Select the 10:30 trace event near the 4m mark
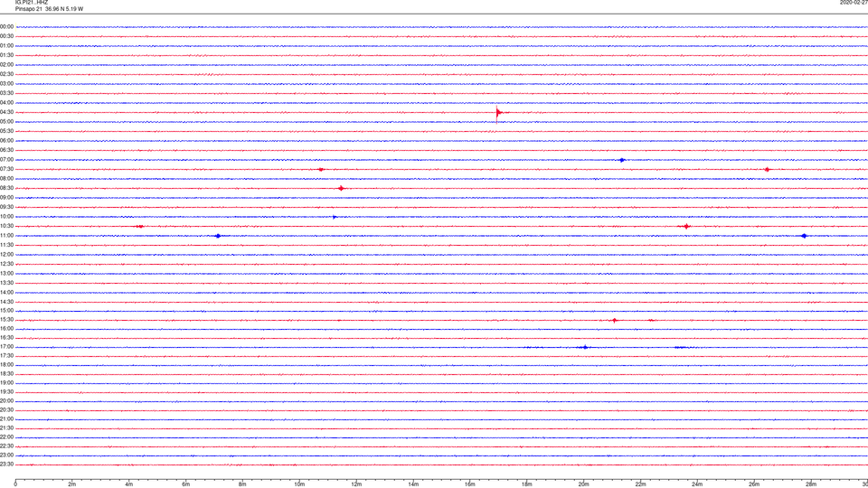Viewport: 868px width, 488px height. coord(140,226)
